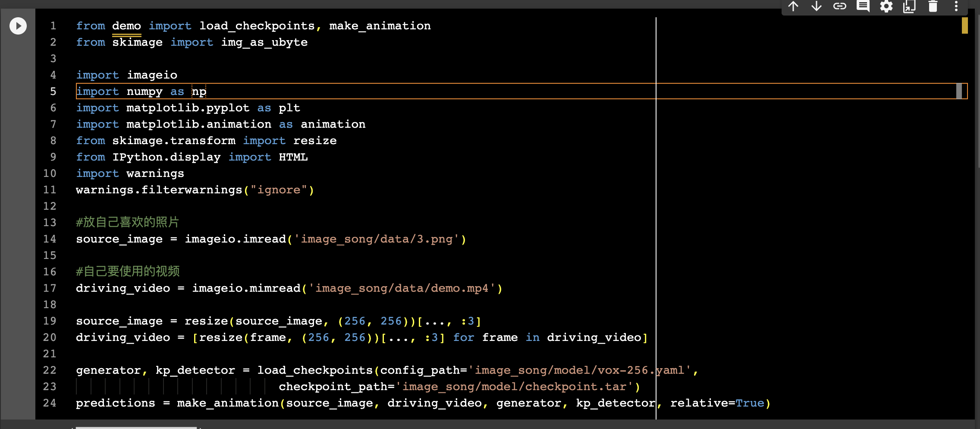Open the cell editor settings gear
The image size is (980, 429).
(x=886, y=6)
